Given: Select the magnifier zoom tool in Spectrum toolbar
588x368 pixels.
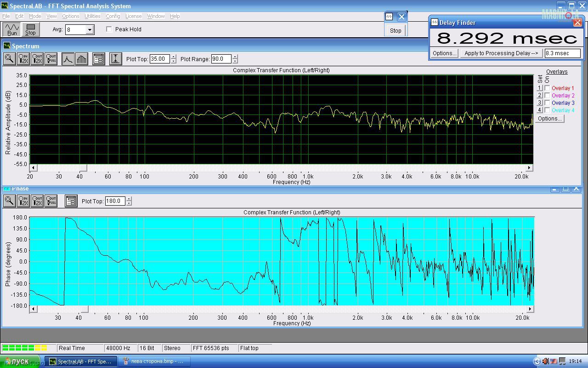Looking at the screenshot, I should point(9,59).
